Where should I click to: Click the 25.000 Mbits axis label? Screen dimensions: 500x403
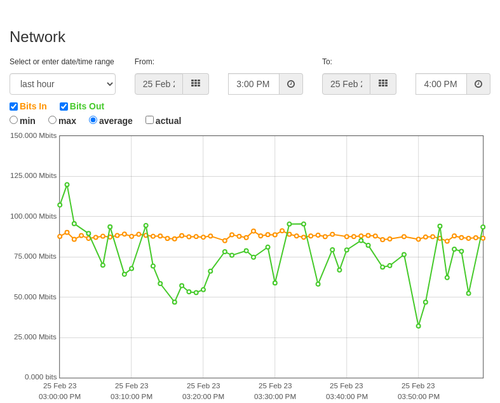tap(35, 337)
